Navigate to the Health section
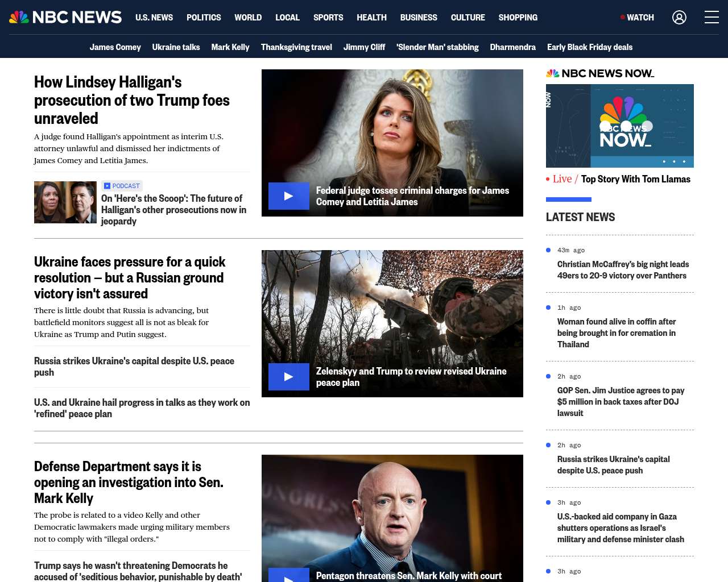 click(x=371, y=18)
